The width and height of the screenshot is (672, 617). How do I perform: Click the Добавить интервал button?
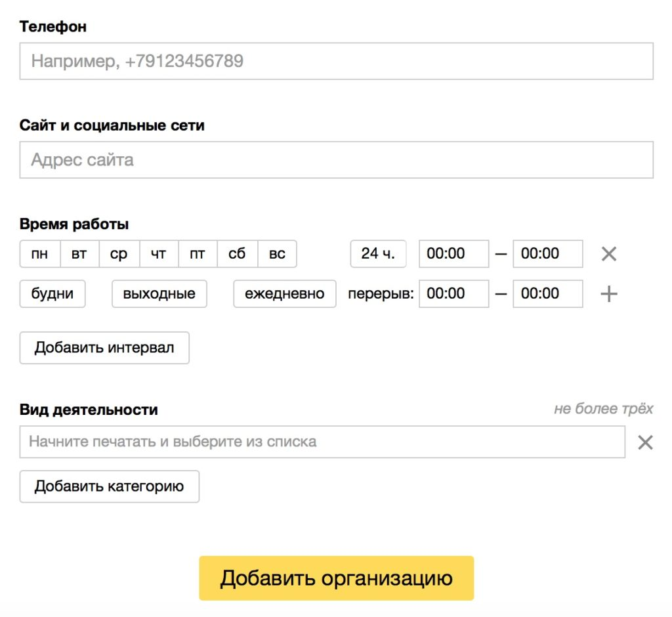tap(104, 348)
